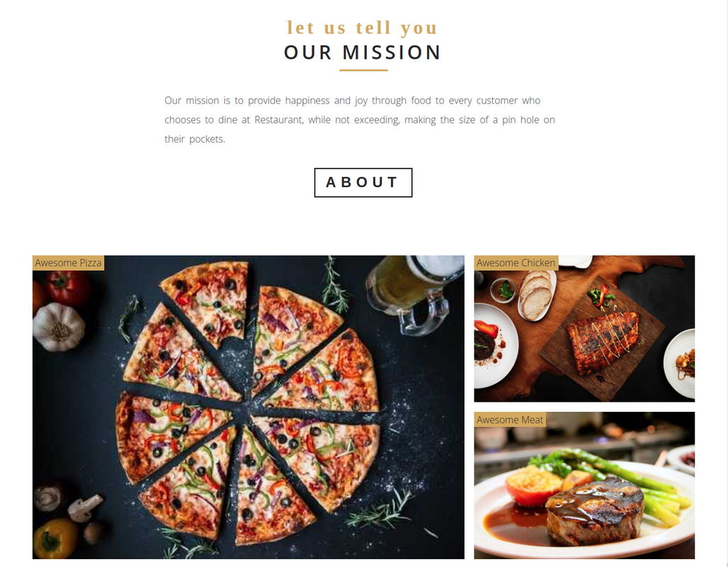Viewport: 728px width, 567px height.
Task: Click the beer mug in pizza photo
Action: click(414, 292)
